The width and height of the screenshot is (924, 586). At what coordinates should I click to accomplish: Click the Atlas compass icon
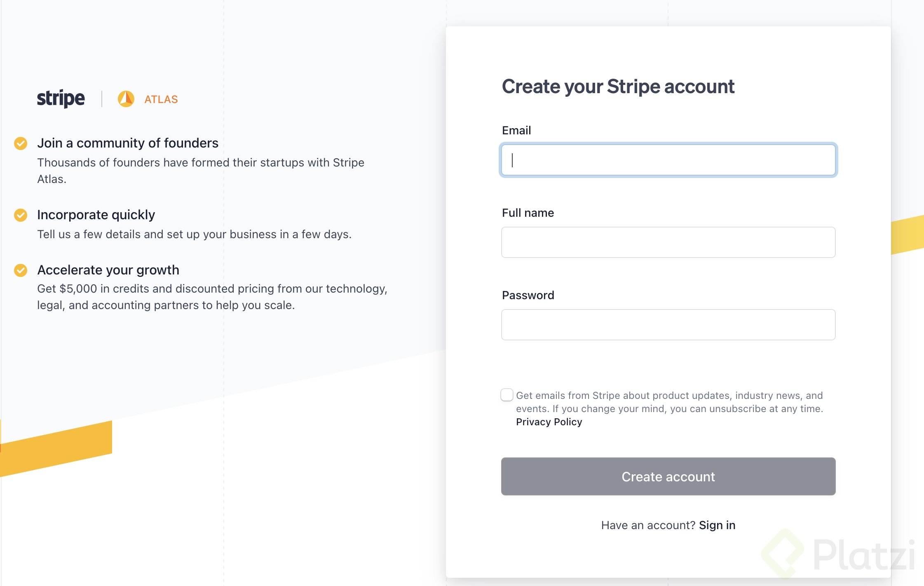tap(126, 99)
